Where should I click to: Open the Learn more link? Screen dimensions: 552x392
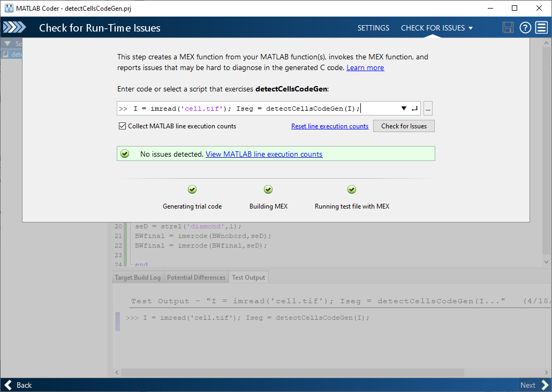click(365, 67)
